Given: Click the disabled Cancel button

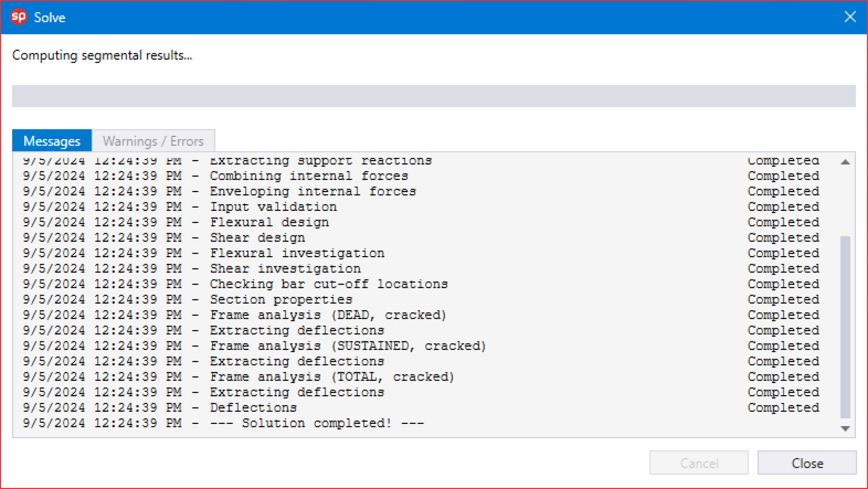Looking at the screenshot, I should click(699, 463).
